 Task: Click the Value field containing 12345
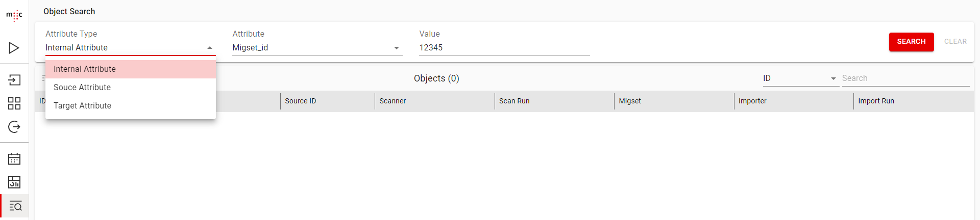[504, 48]
